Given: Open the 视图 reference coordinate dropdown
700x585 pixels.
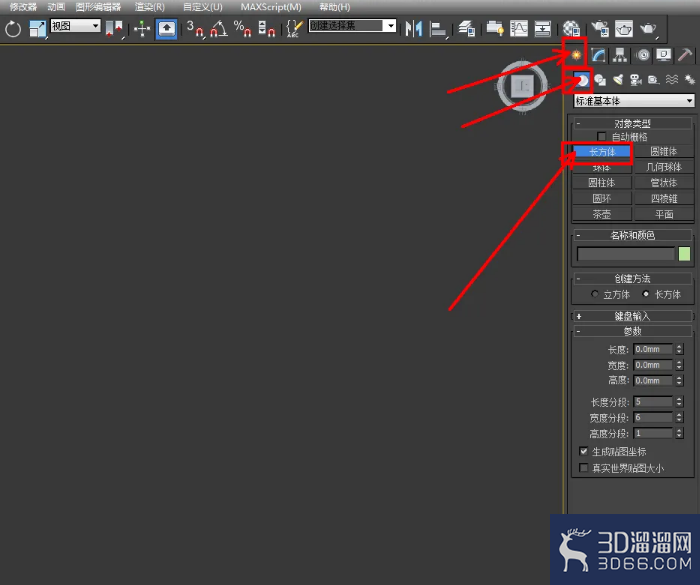Looking at the screenshot, I should 75,25.
